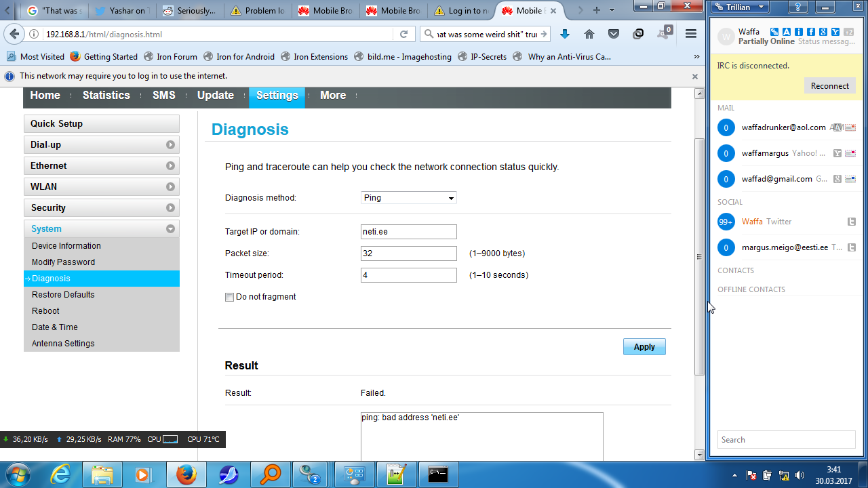The width and height of the screenshot is (868, 488).
Task: Switch to the Seriously browser tab
Action: point(191,10)
